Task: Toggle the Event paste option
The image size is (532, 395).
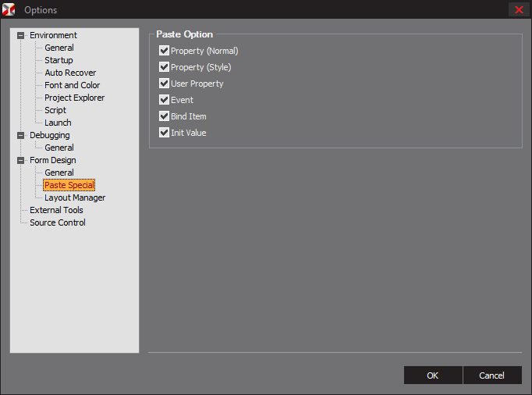Action: click(165, 99)
